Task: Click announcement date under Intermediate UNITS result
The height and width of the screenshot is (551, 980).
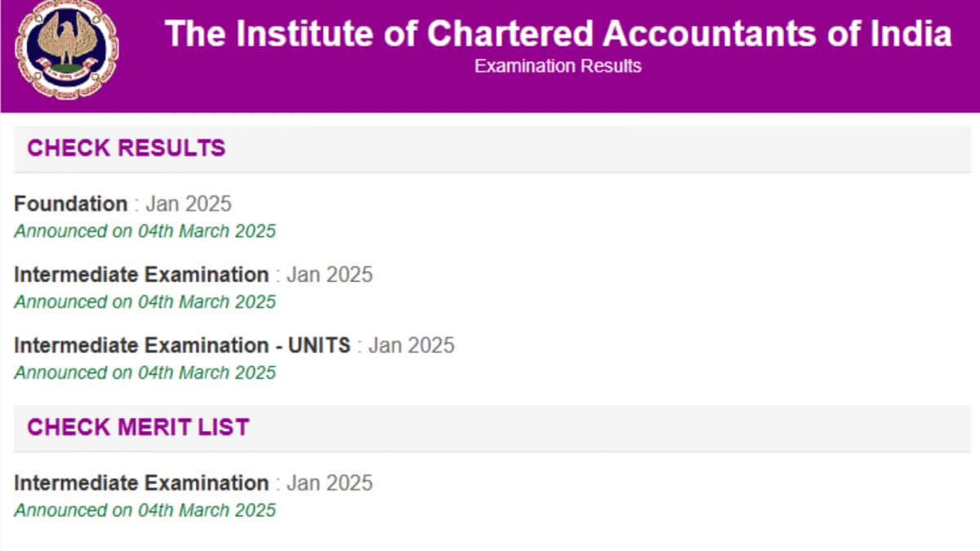Action: pyautogui.click(x=145, y=373)
